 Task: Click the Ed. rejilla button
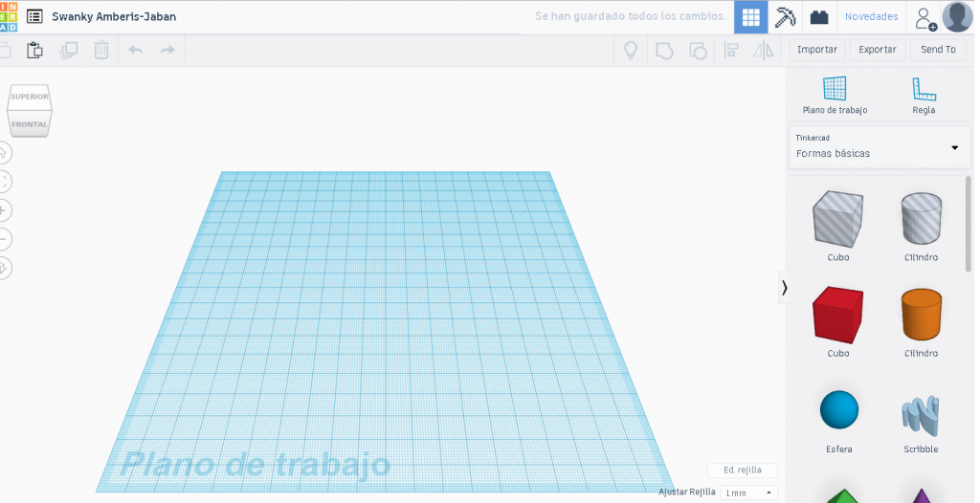tap(742, 470)
